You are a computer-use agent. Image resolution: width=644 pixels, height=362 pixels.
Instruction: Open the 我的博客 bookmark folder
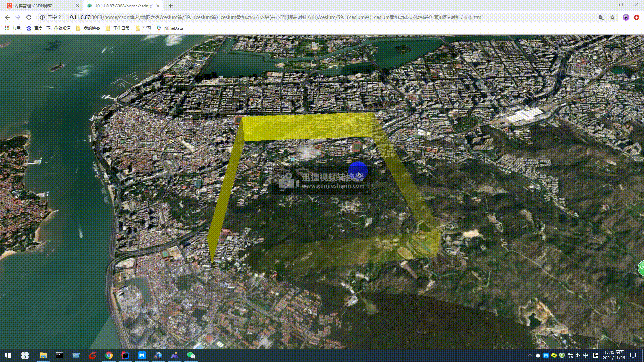pyautogui.click(x=88, y=28)
